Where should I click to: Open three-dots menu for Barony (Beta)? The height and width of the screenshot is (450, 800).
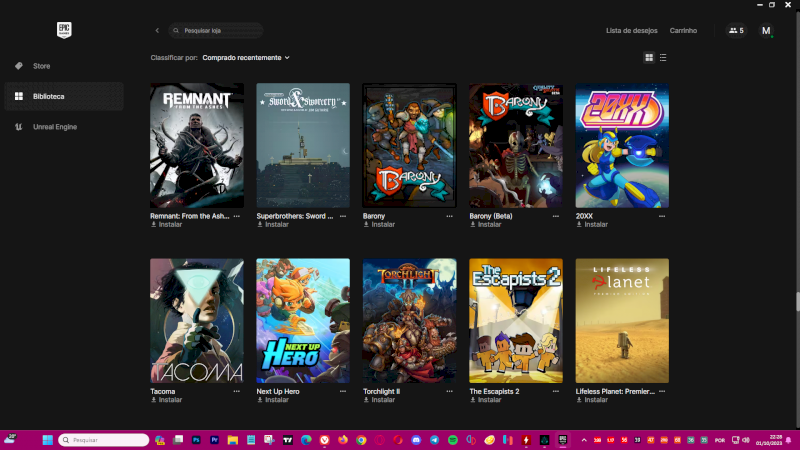556,216
